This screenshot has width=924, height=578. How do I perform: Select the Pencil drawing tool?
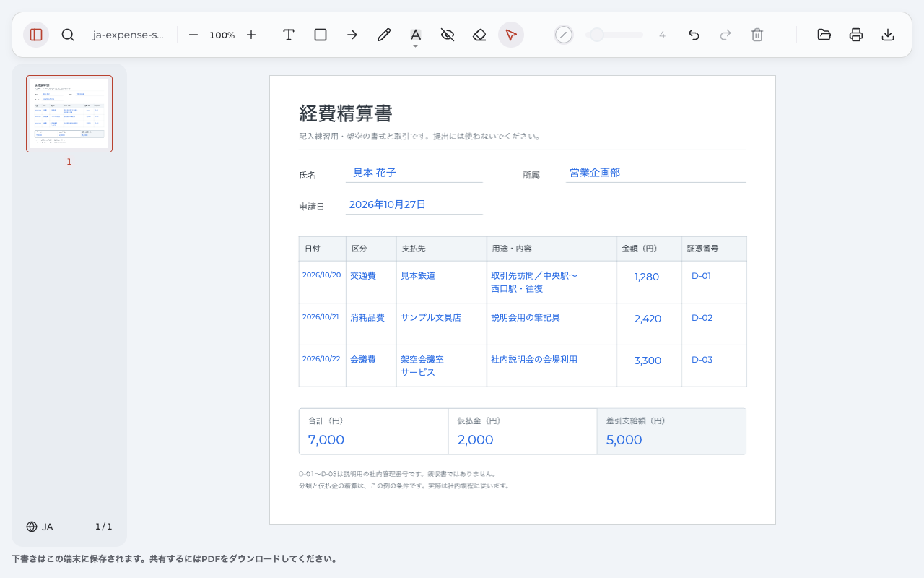click(x=384, y=35)
